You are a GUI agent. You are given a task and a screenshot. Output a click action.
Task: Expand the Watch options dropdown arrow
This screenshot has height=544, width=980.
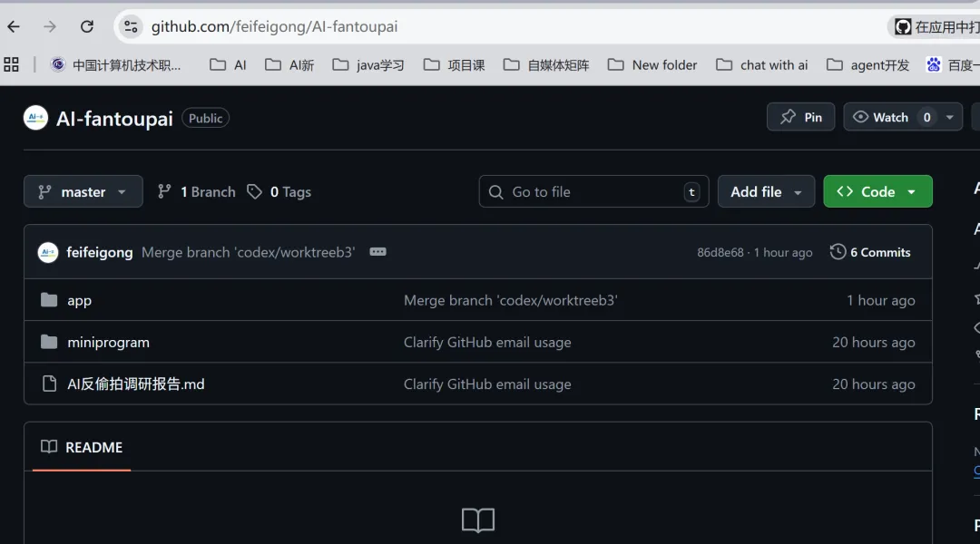pyautogui.click(x=949, y=117)
